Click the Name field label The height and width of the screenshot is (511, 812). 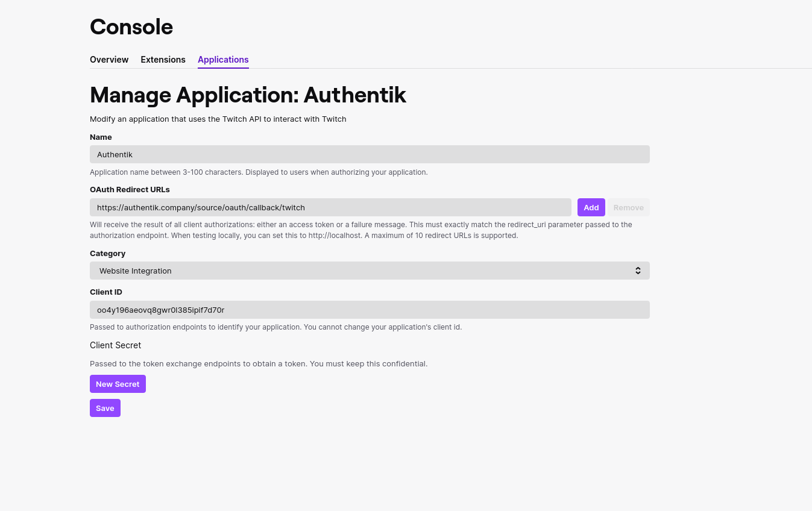[x=101, y=137]
